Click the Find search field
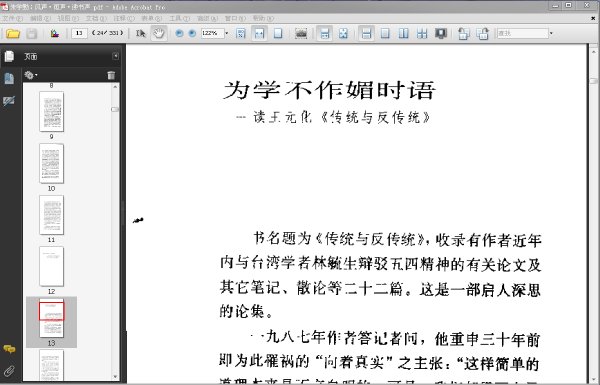This screenshot has height=385, width=600. point(522,33)
